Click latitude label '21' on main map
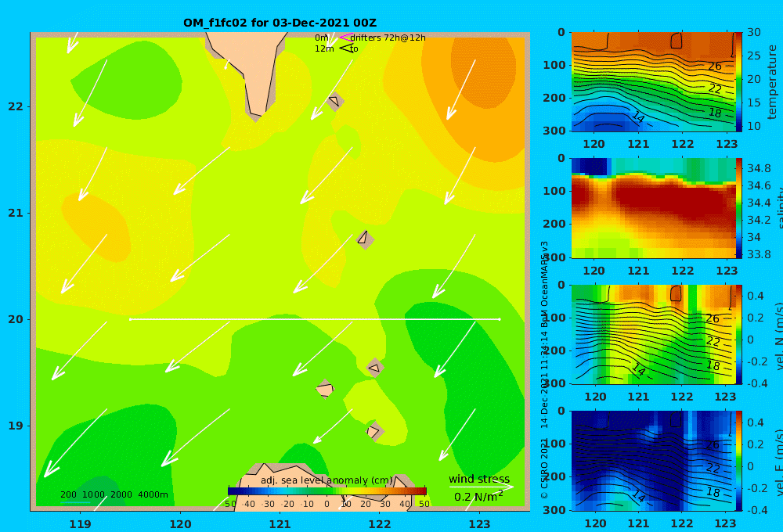 click(16, 213)
